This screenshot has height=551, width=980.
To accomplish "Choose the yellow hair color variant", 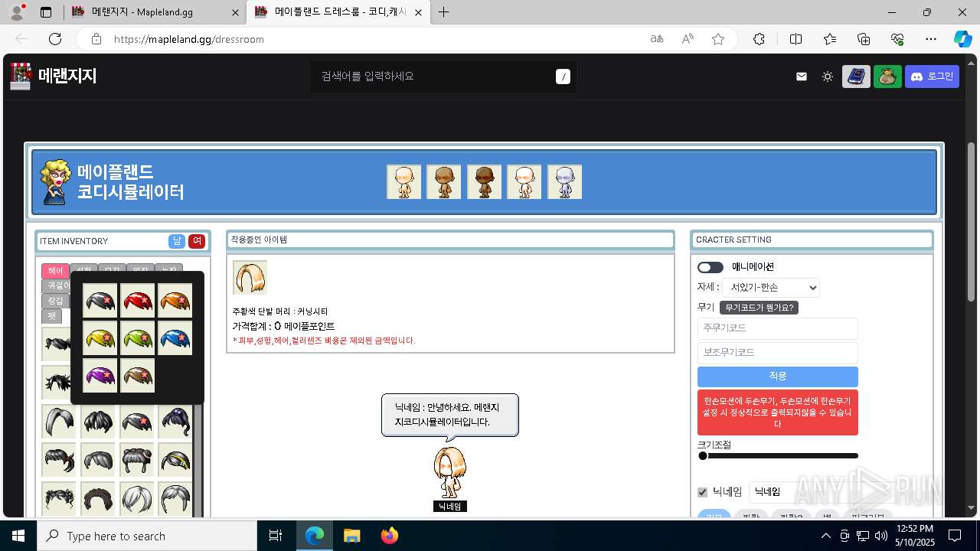I will (x=100, y=338).
